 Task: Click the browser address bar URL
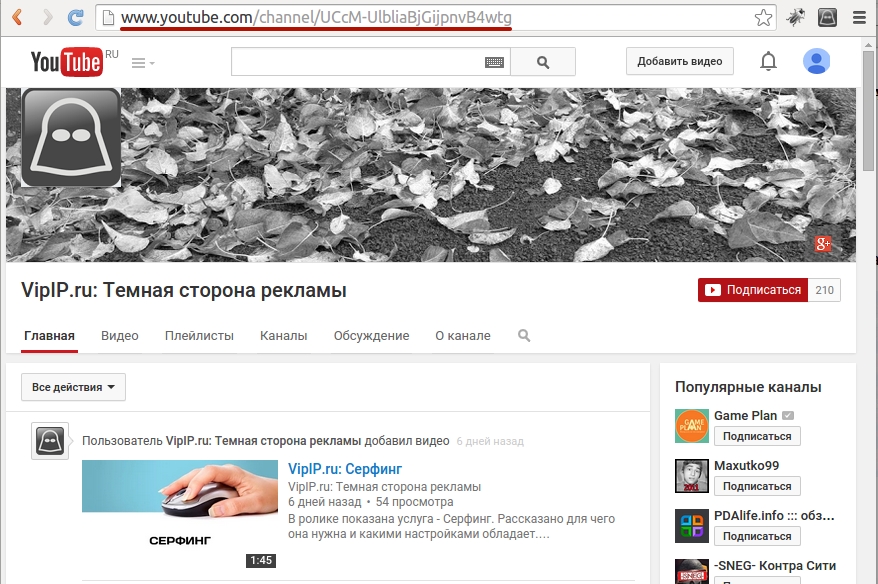[x=316, y=18]
